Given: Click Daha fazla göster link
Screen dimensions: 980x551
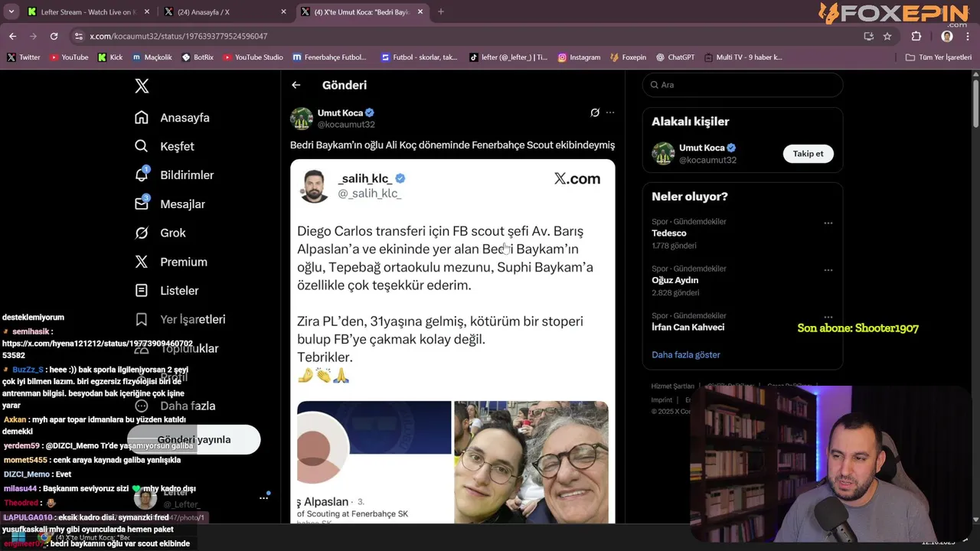Looking at the screenshot, I should [686, 355].
